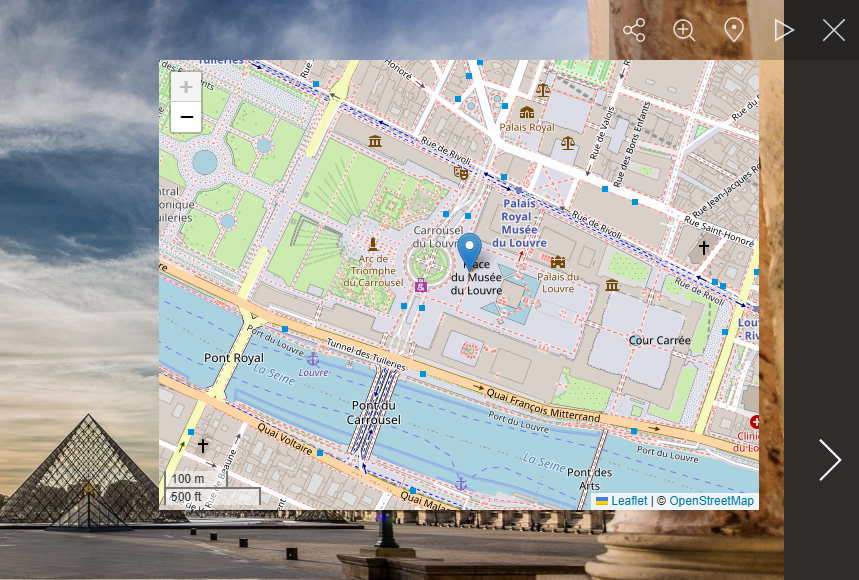
Task: Click the "Rue des Bons Enfants" label
Action: tap(631, 143)
